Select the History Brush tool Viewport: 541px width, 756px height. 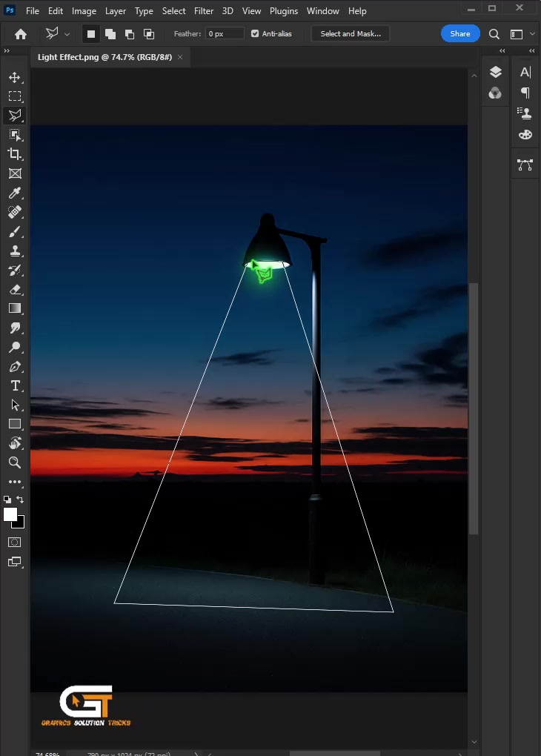(x=15, y=270)
